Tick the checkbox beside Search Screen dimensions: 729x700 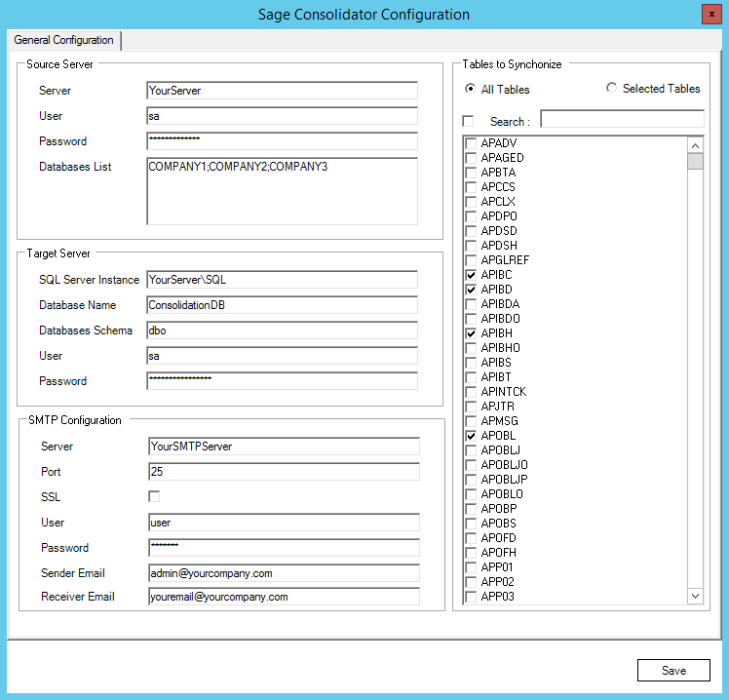(469, 122)
